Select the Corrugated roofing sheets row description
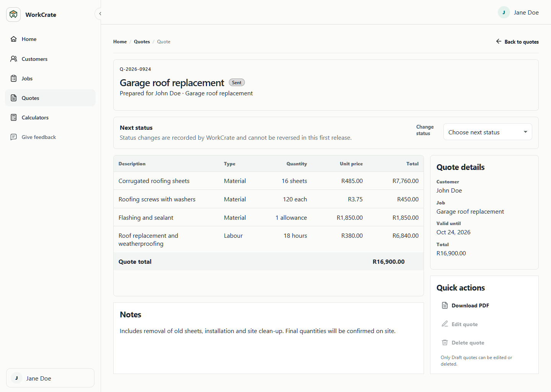Viewport: 551px width, 392px height. pos(154,181)
